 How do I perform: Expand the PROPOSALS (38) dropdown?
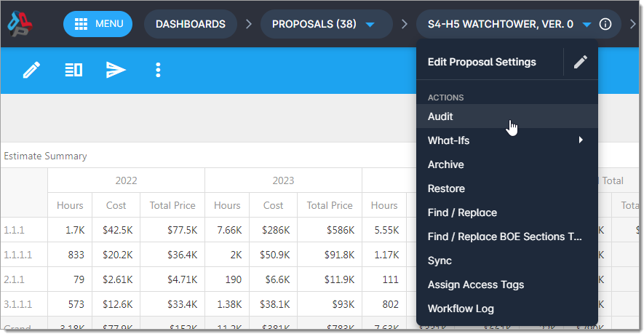tap(370, 25)
